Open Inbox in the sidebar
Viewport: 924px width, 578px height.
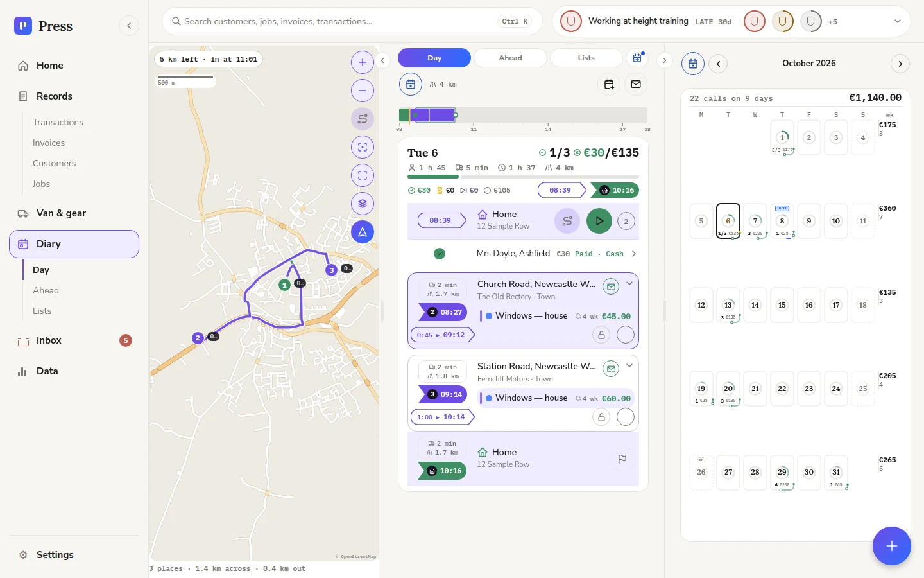coord(74,340)
